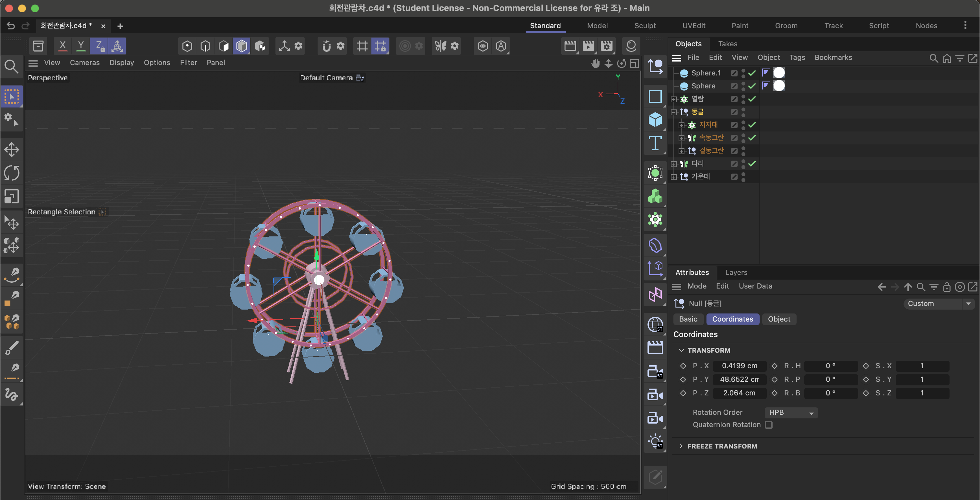Switch to Points mode in top toolbar
980x500 pixels.
pyautogui.click(x=187, y=46)
